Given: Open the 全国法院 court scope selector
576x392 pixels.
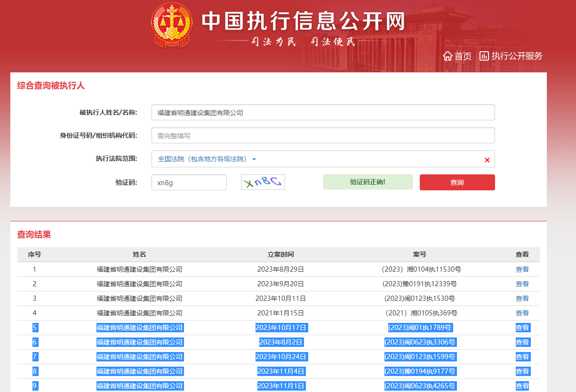Looking at the screenshot, I should (202, 159).
